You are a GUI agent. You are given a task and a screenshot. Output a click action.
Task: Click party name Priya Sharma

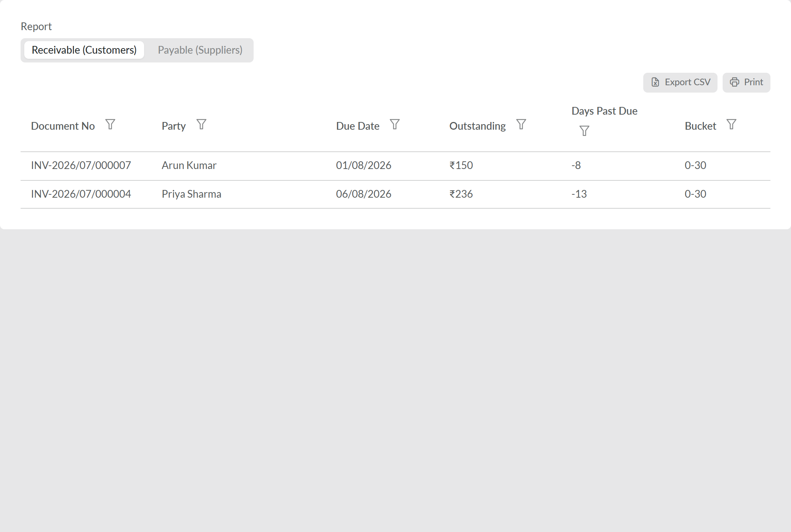point(192,194)
